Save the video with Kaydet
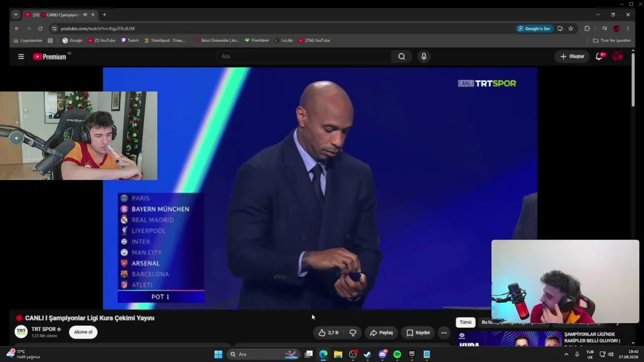 coord(418,332)
